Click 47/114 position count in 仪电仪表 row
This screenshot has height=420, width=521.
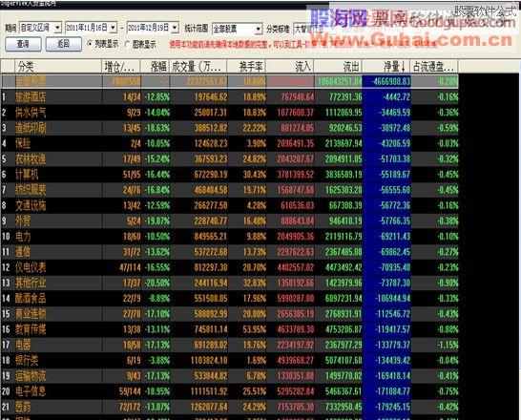130,267
